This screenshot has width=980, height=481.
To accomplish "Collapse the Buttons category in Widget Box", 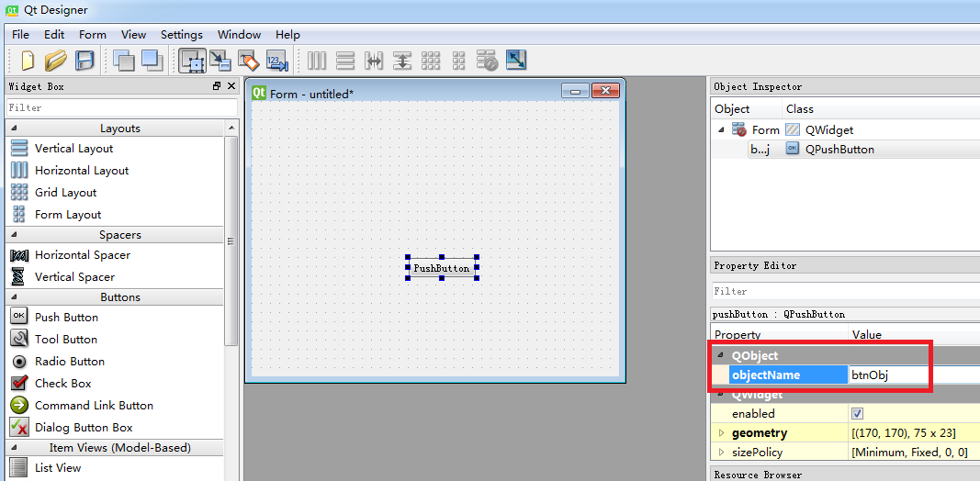I will 15,297.
